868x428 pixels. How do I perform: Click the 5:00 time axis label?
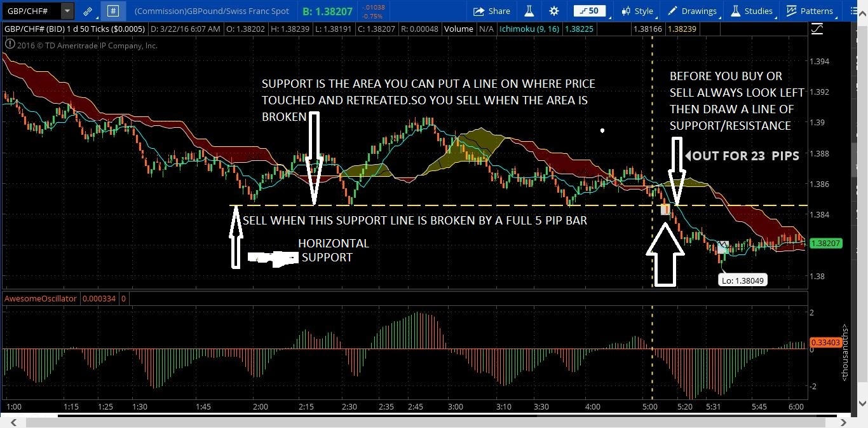click(650, 406)
